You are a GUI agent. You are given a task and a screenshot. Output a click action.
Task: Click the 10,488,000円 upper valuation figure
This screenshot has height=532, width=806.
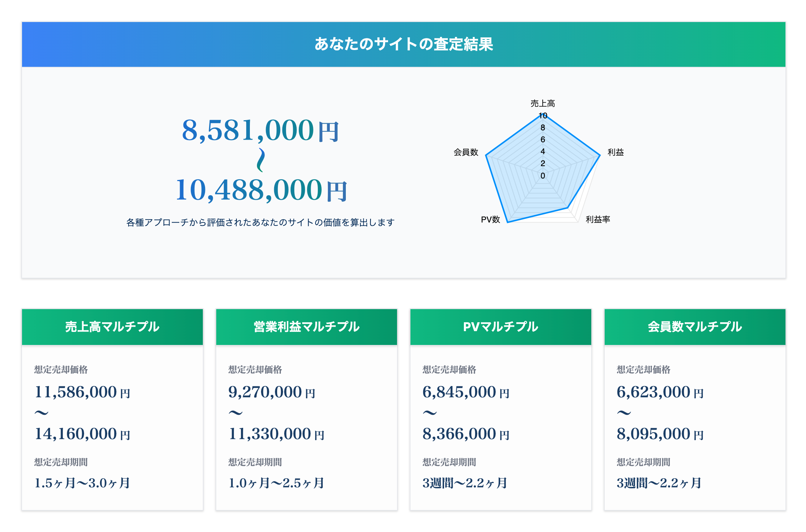[261, 190]
